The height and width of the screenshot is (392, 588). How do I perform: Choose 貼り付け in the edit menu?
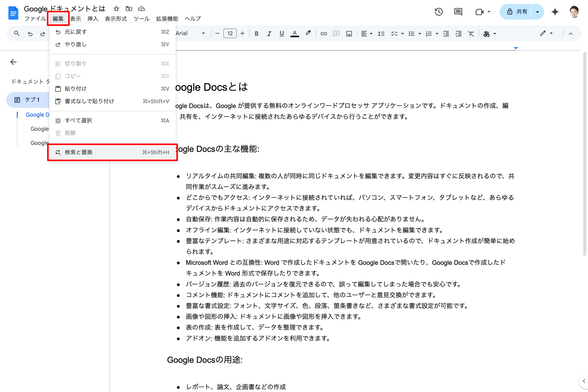point(113,89)
